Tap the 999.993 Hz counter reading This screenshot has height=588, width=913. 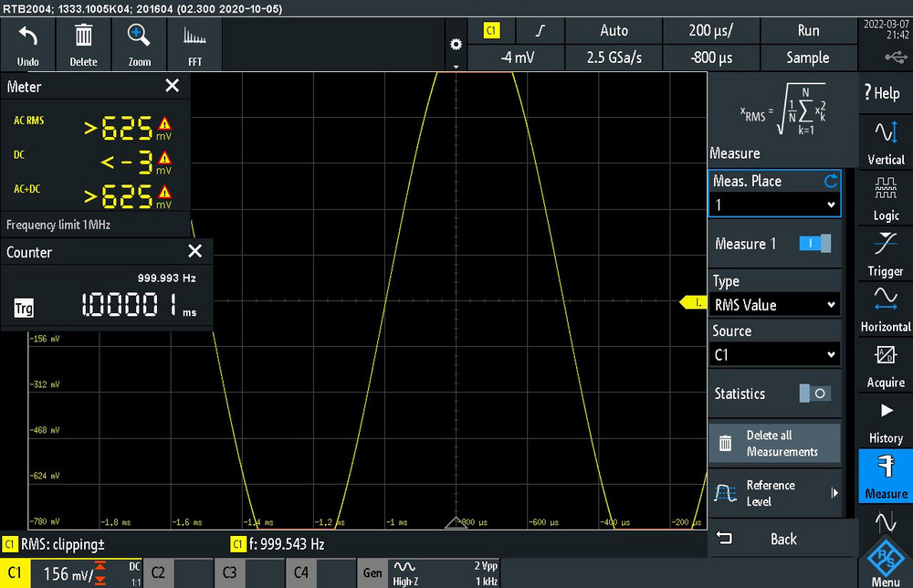pyautogui.click(x=166, y=278)
